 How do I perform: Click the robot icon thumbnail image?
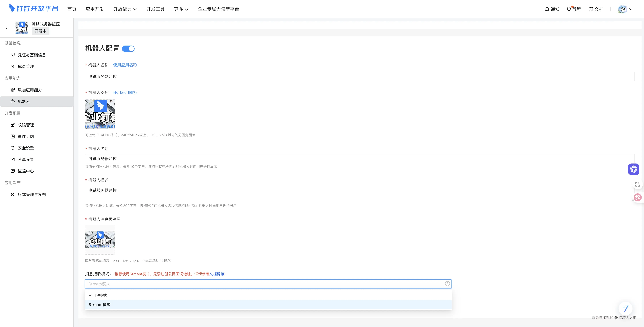(x=100, y=114)
